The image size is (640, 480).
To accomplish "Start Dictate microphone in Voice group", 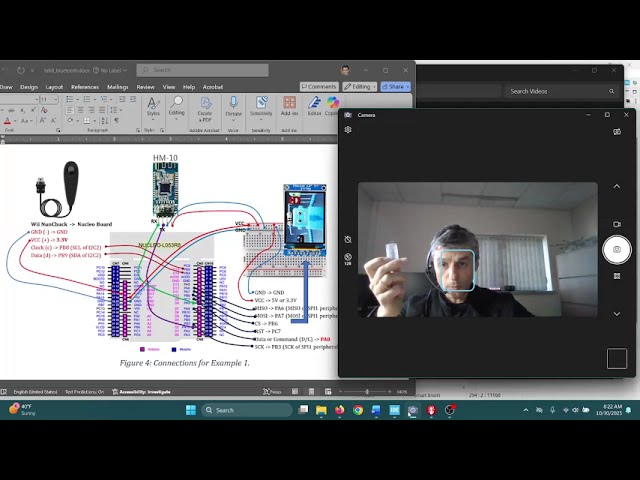I will tap(233, 108).
